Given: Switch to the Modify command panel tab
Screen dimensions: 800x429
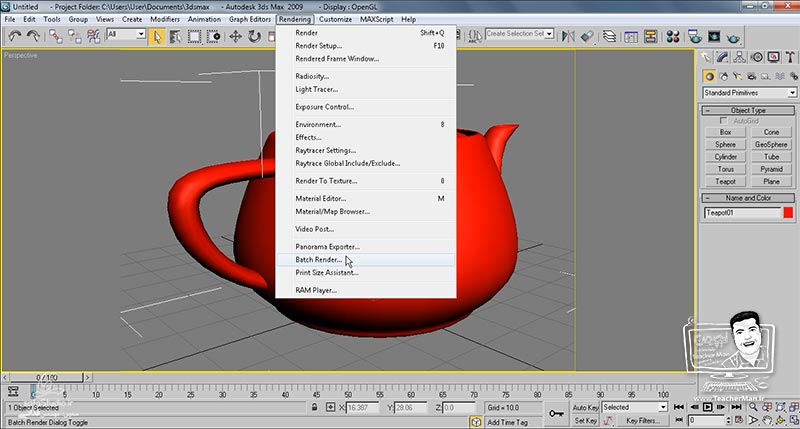Looking at the screenshot, I should [x=722, y=57].
